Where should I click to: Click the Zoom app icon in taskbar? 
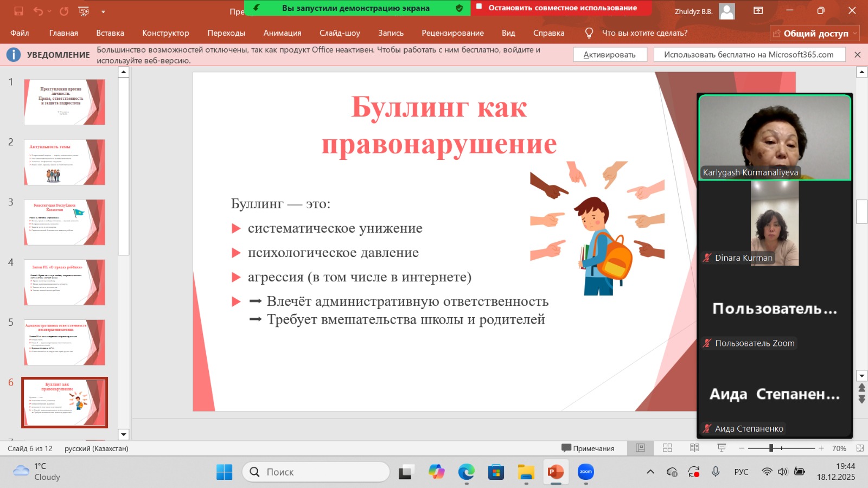[586, 472]
